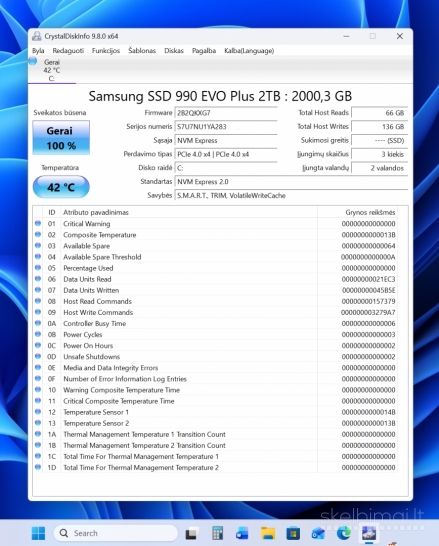The height and width of the screenshot is (546, 439).
Task: Open Task View from the taskbar
Action: [191, 533]
